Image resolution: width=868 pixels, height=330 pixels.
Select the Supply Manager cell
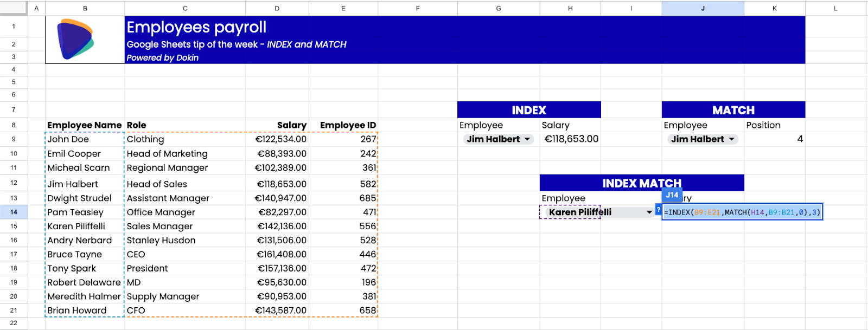[x=185, y=297]
